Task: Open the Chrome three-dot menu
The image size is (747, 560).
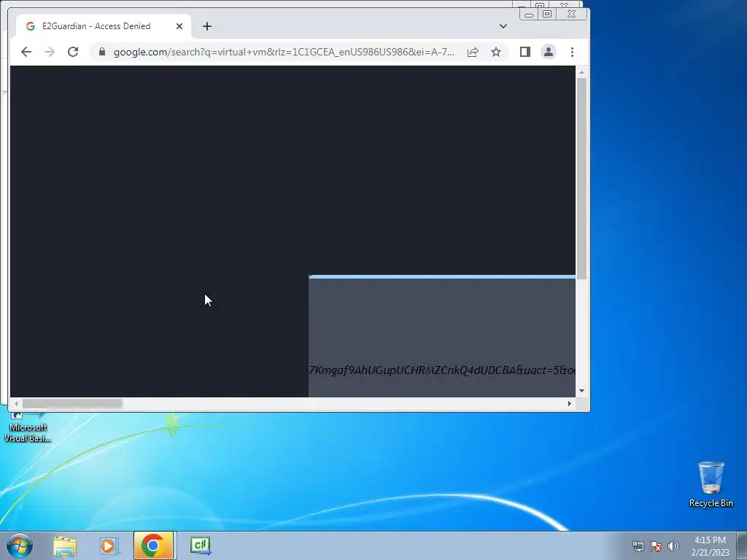Action: (x=572, y=52)
